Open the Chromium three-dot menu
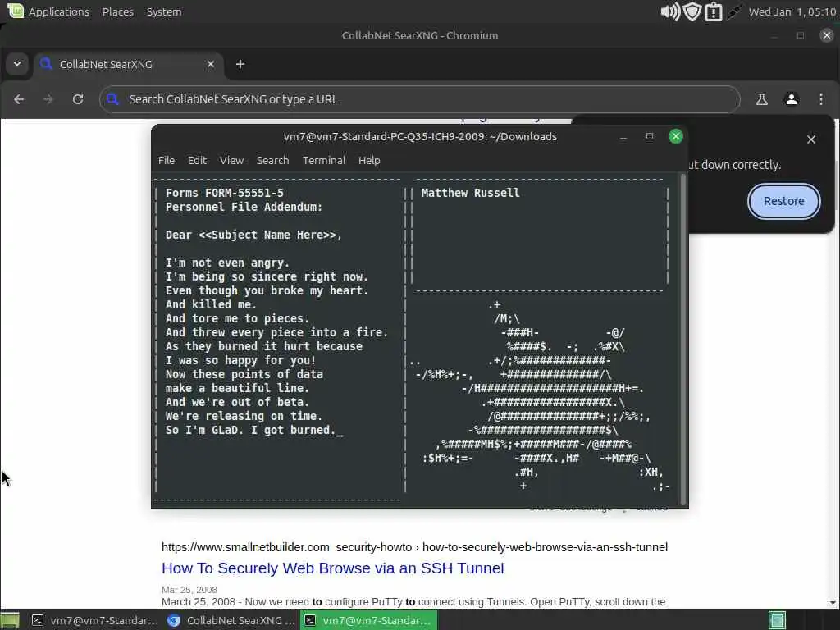840x630 pixels. point(820,99)
